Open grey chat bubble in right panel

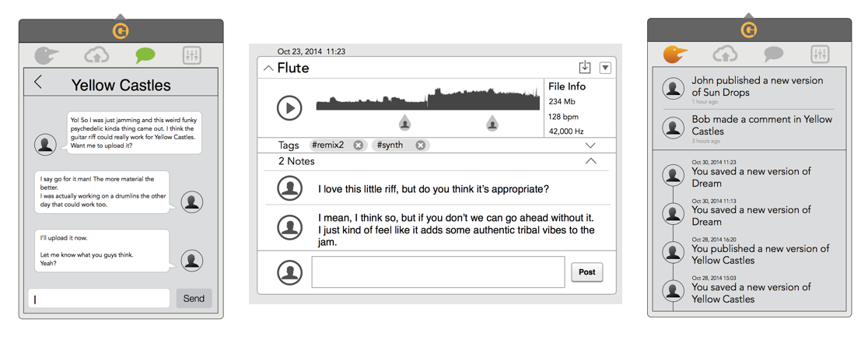tap(773, 54)
